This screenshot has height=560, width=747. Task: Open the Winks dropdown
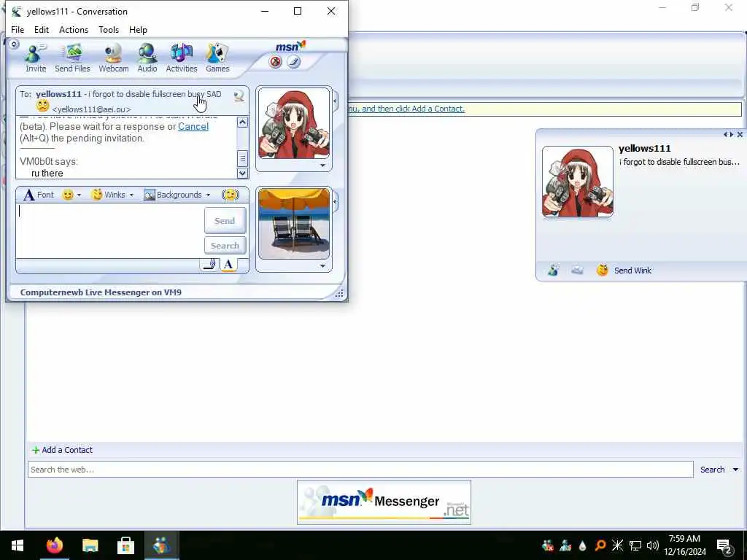[112, 195]
